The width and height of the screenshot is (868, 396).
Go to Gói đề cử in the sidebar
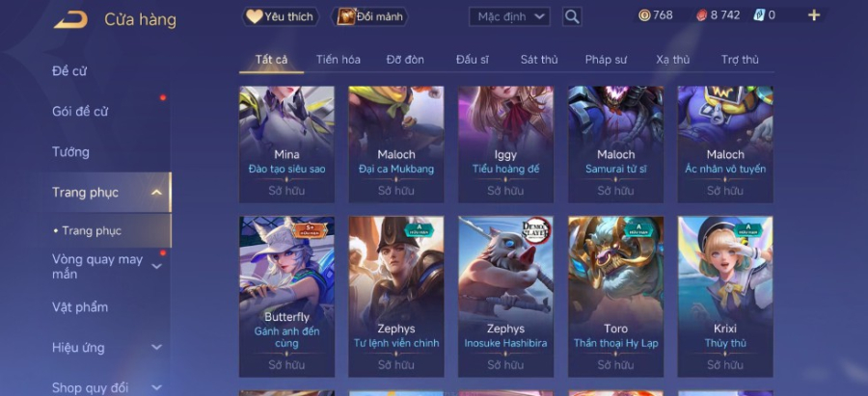[80, 112]
